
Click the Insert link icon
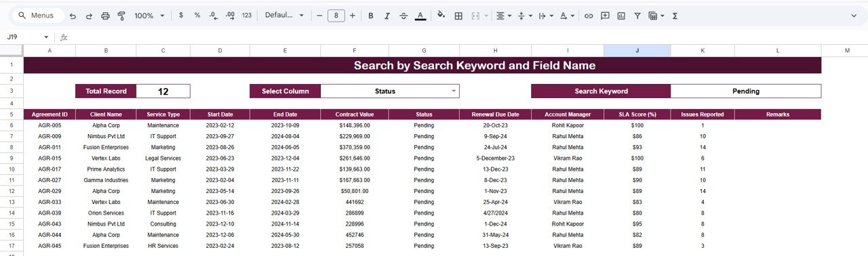pyautogui.click(x=589, y=16)
